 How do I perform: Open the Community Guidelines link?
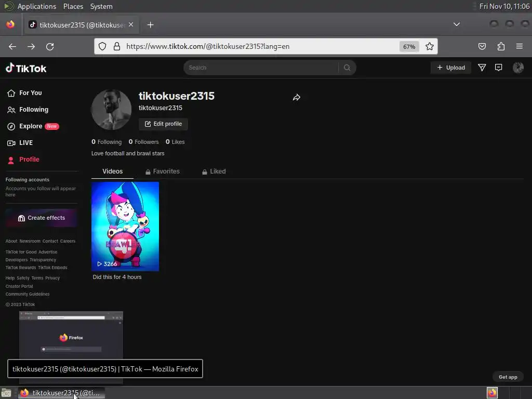(28, 294)
